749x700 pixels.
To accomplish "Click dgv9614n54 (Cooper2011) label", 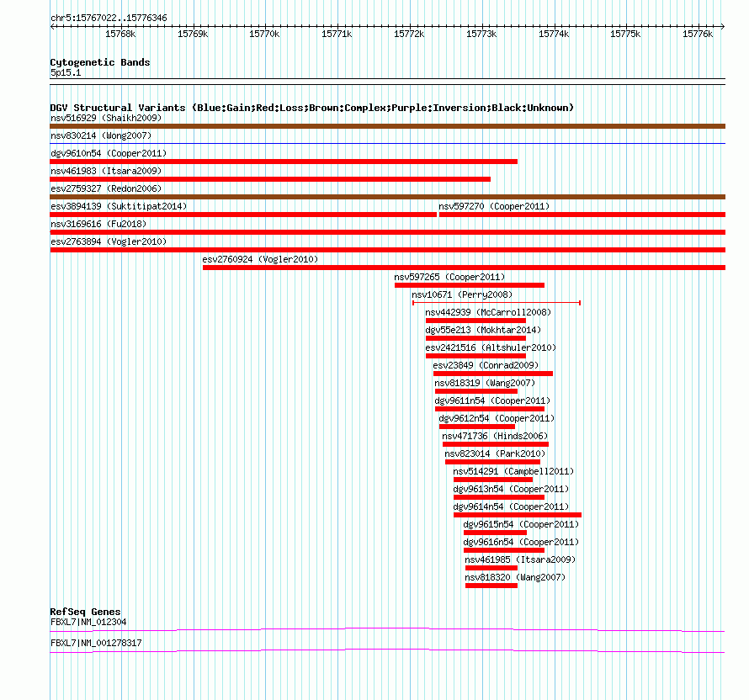I will (511, 506).
